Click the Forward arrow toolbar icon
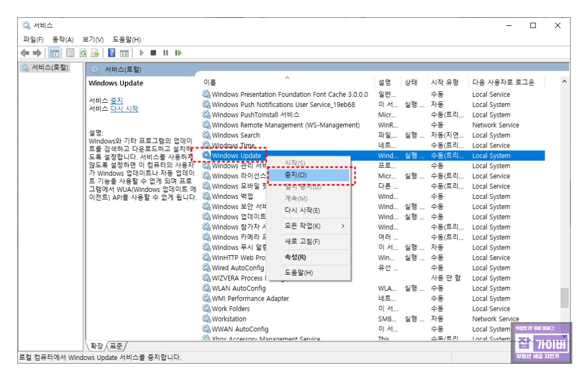Viewport: 588px width, 381px height. (37, 53)
